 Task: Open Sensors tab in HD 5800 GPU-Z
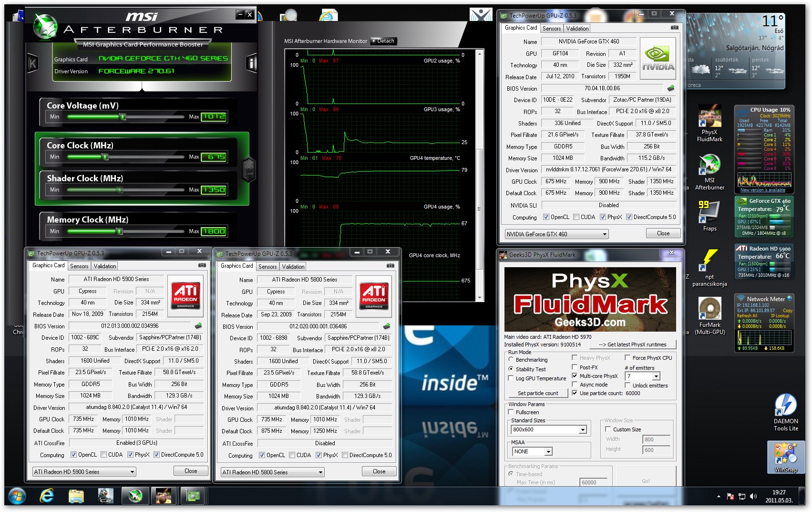coord(267,267)
